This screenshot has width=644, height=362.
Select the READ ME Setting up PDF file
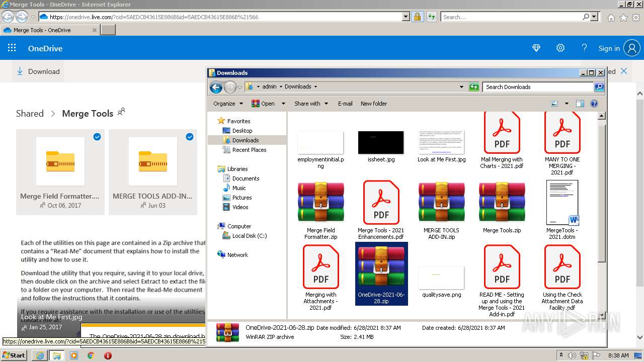click(x=502, y=281)
